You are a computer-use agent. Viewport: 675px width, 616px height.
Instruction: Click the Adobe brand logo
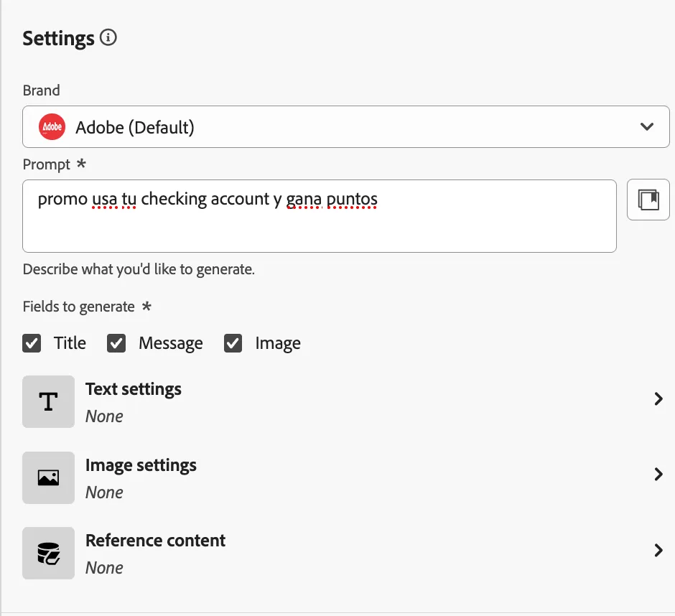click(52, 126)
